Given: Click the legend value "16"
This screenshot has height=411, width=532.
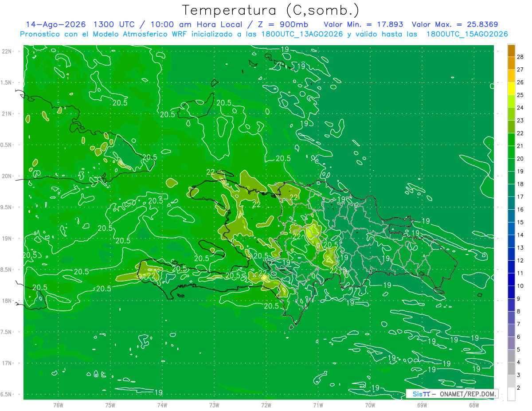Looking at the screenshot, I should pyautogui.click(x=520, y=209).
